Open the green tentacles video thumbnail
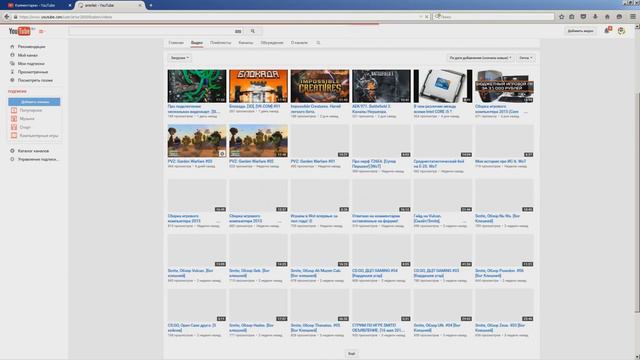Screen dimensions: 640x360 pyautogui.click(x=197, y=86)
